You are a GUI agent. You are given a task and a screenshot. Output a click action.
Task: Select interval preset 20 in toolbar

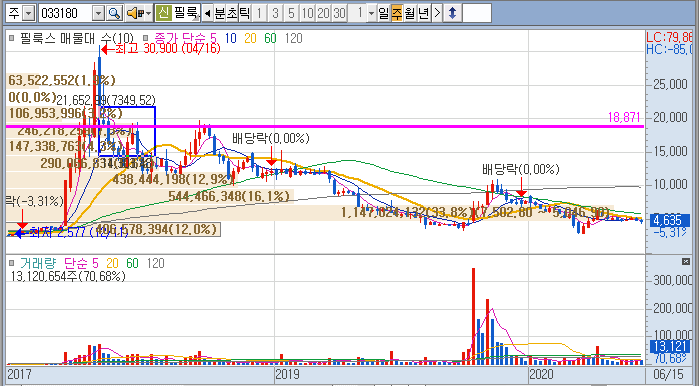click(x=323, y=13)
